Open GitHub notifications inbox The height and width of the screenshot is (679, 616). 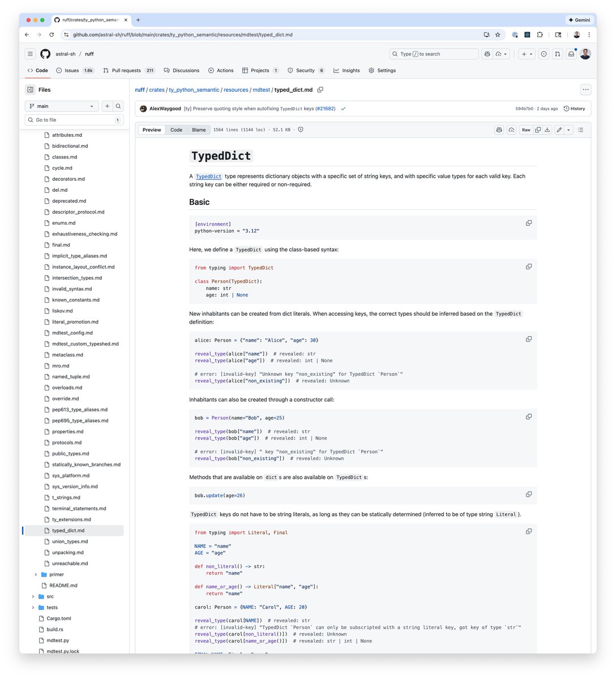click(572, 54)
